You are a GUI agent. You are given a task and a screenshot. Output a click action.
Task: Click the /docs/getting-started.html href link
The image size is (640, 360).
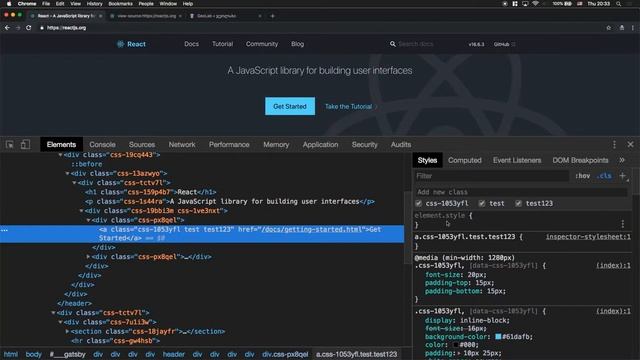pyautogui.click(x=312, y=229)
